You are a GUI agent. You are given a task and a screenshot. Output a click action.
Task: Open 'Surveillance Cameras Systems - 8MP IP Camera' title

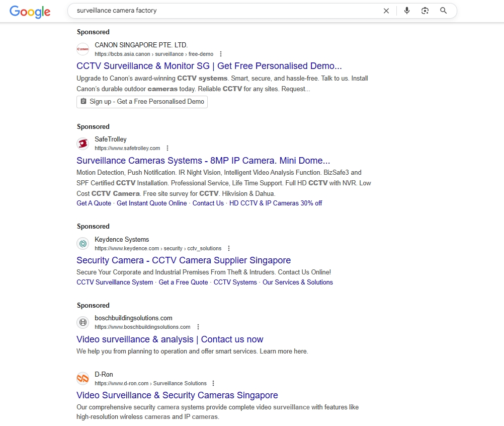[x=203, y=160]
